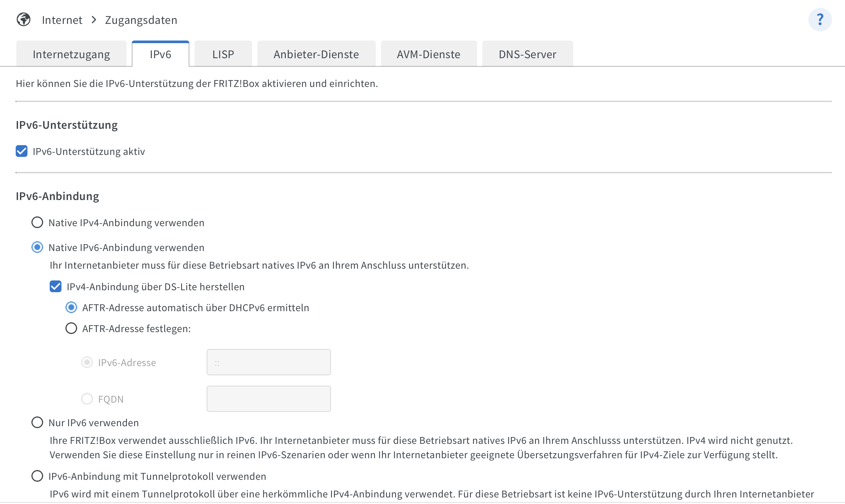Choose IPv6-Anbindung mit Tunnelprotokoll verwenden
The image size is (845, 504).
pos(37,476)
